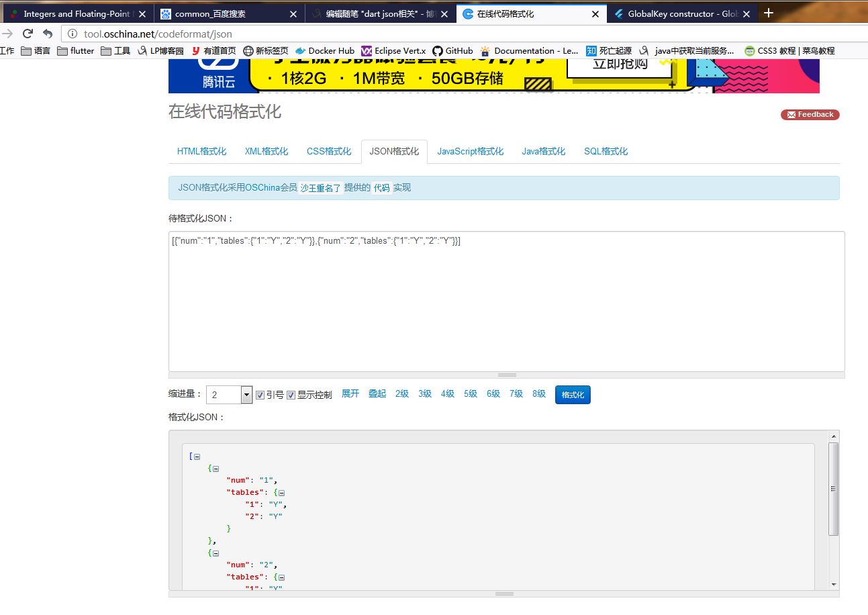Collapse the second object in the array
Screen dimensions: 868x615
point(215,553)
